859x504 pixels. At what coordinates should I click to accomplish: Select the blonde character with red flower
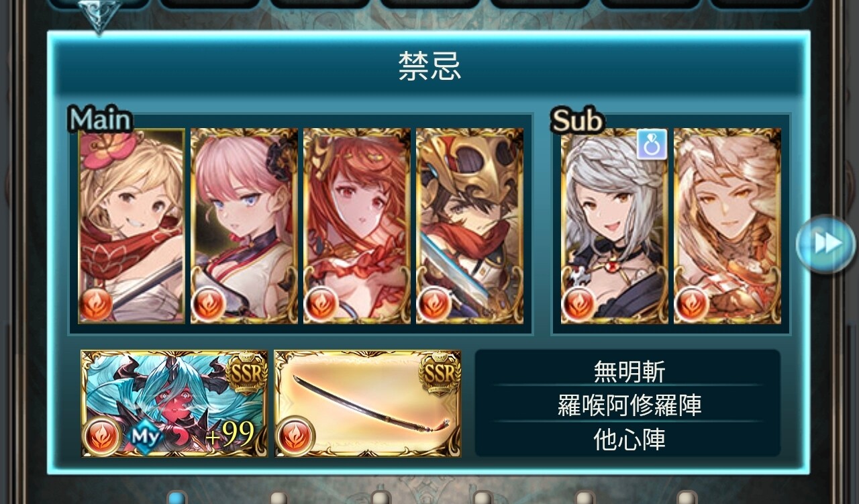pos(132,226)
